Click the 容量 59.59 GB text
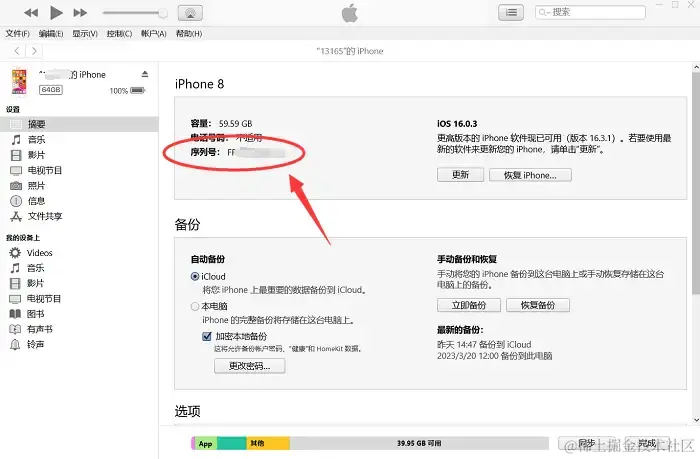 coord(221,123)
